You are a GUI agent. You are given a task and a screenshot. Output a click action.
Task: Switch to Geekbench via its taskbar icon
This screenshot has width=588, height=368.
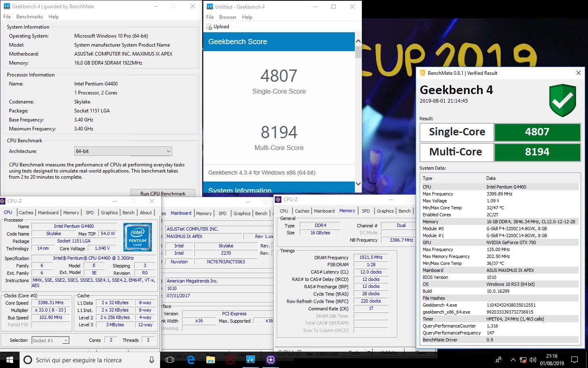click(x=250, y=360)
